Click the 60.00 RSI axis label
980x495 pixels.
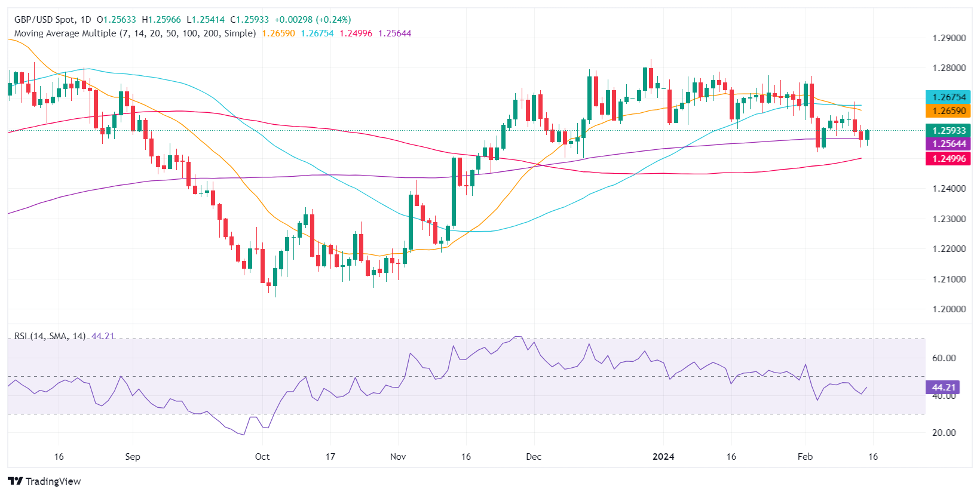[x=944, y=358]
